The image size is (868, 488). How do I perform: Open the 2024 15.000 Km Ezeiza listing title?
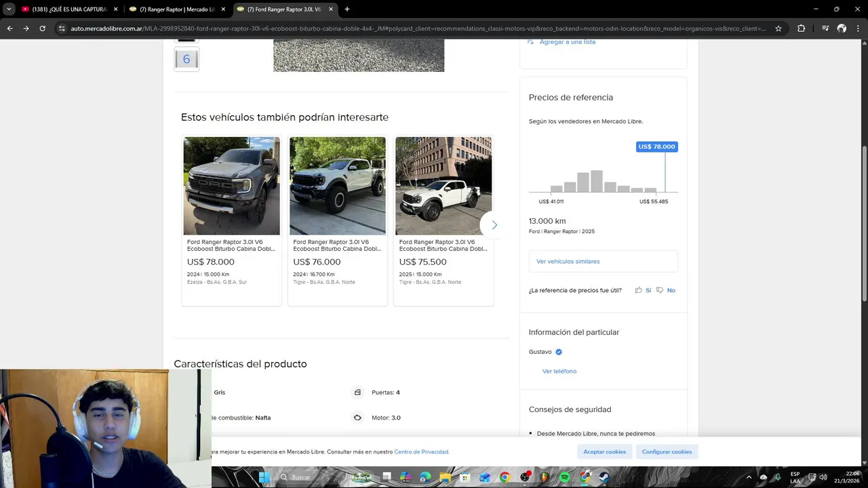pos(231,245)
